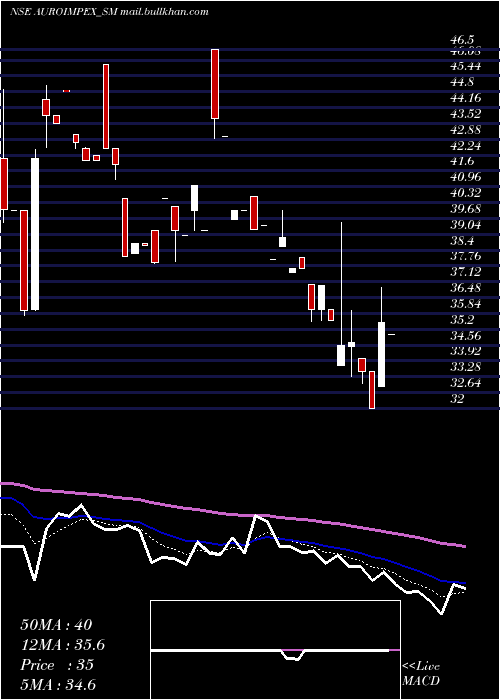The height and width of the screenshot is (700, 500).
Task: Select the 40.96 price axis label
Action: tap(466, 177)
